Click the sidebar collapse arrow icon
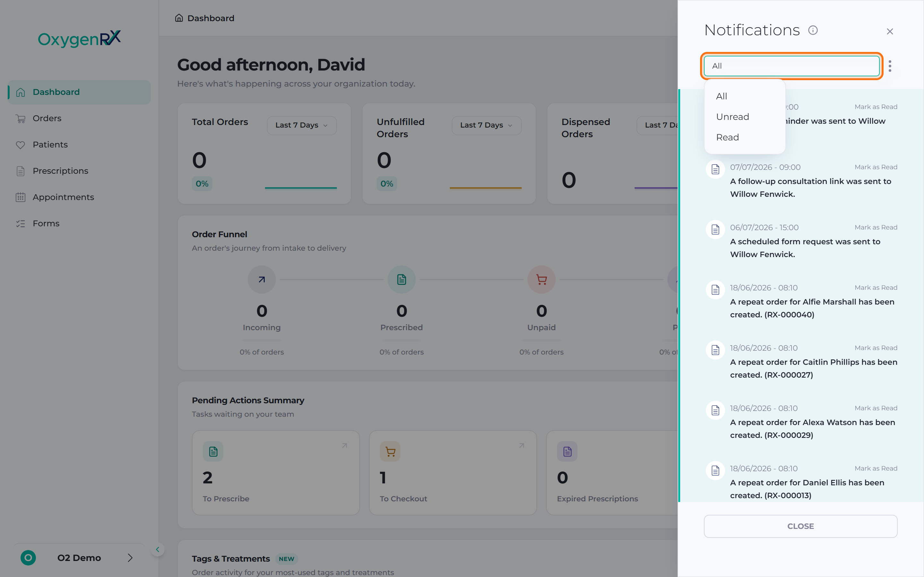Screen dimensions: 924x577 [x=157, y=549]
